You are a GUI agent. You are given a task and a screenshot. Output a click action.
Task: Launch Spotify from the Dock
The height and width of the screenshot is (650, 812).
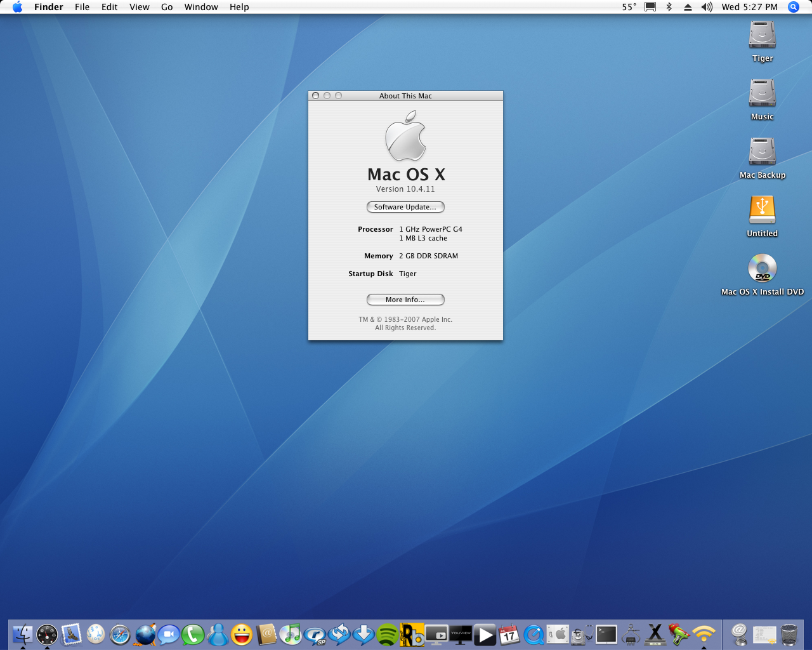[x=388, y=634]
